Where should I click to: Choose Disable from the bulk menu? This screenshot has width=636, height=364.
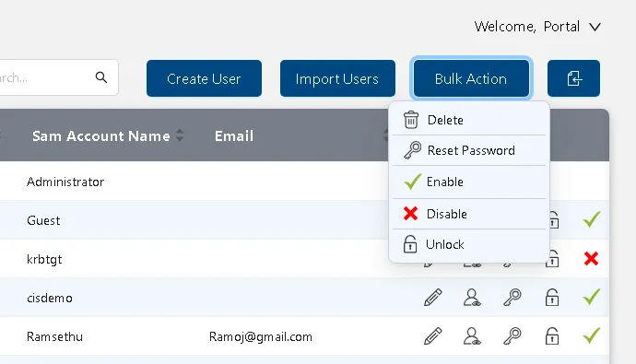(x=469, y=214)
